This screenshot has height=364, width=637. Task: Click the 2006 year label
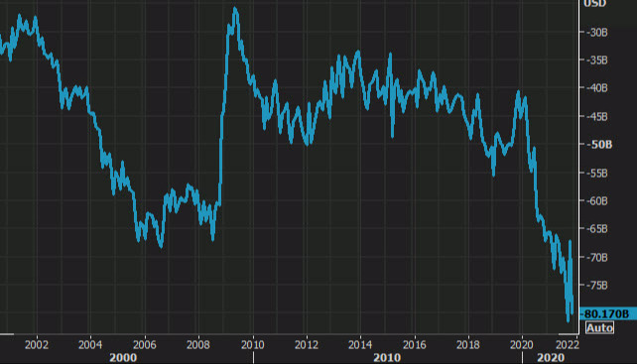point(144,345)
